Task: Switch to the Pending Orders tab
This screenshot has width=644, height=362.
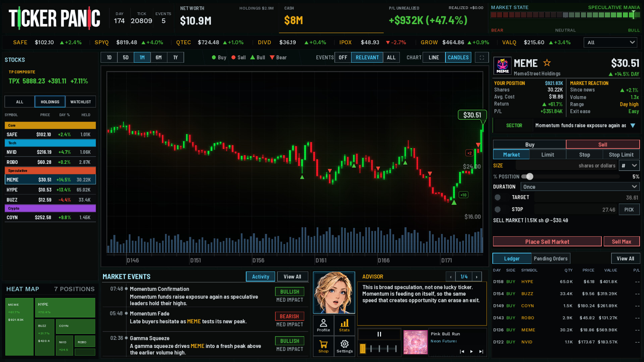Action: 550,259
